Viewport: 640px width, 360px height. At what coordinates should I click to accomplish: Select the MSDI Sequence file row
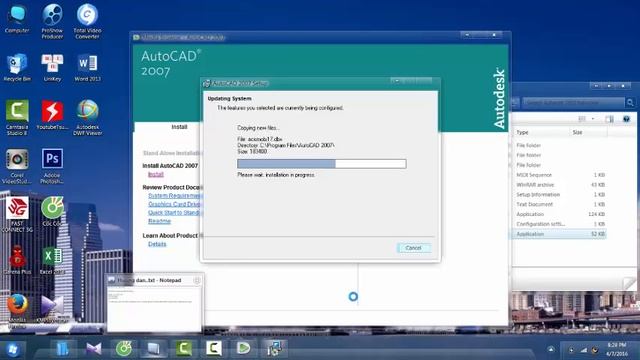pyautogui.click(x=559, y=175)
